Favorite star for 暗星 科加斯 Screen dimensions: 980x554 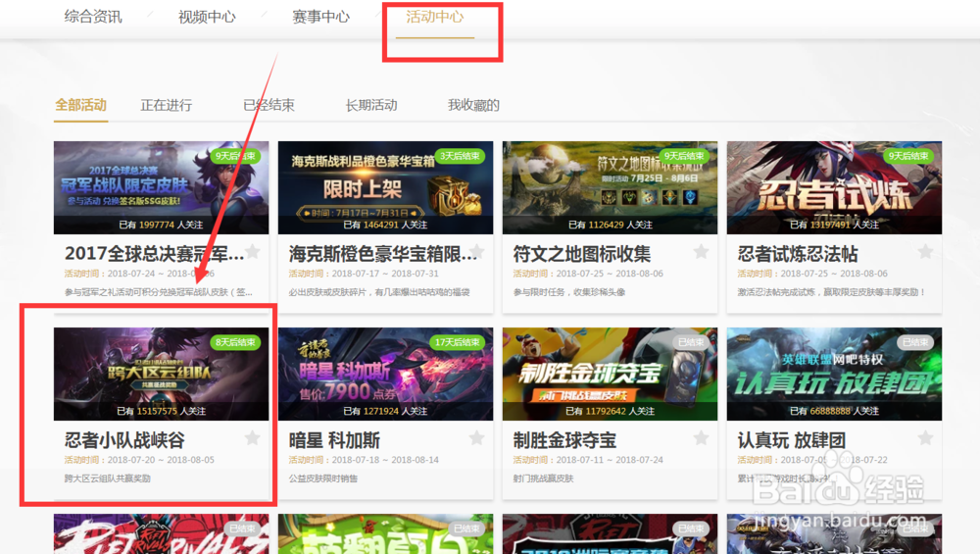[x=477, y=437]
